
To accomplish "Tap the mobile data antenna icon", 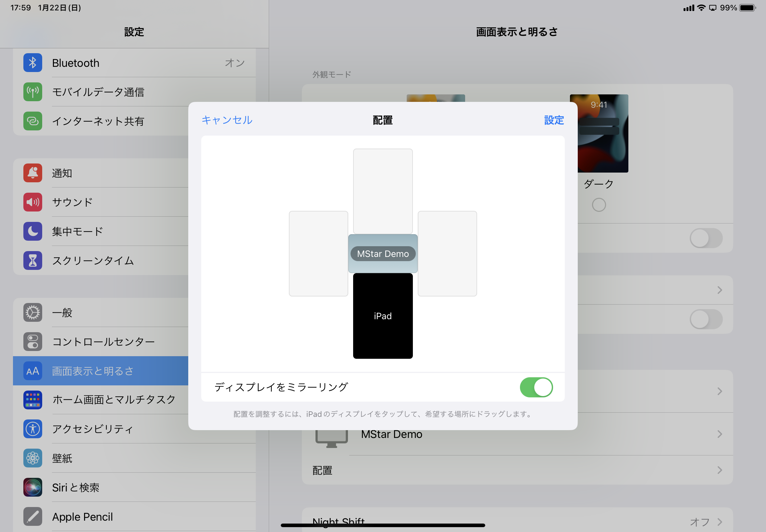I will point(33,92).
